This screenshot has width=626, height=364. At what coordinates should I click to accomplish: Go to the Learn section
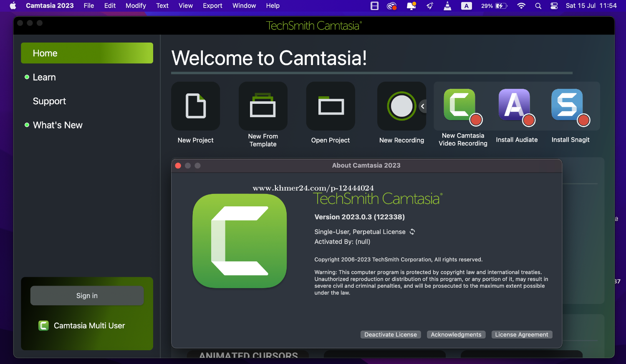coord(44,77)
